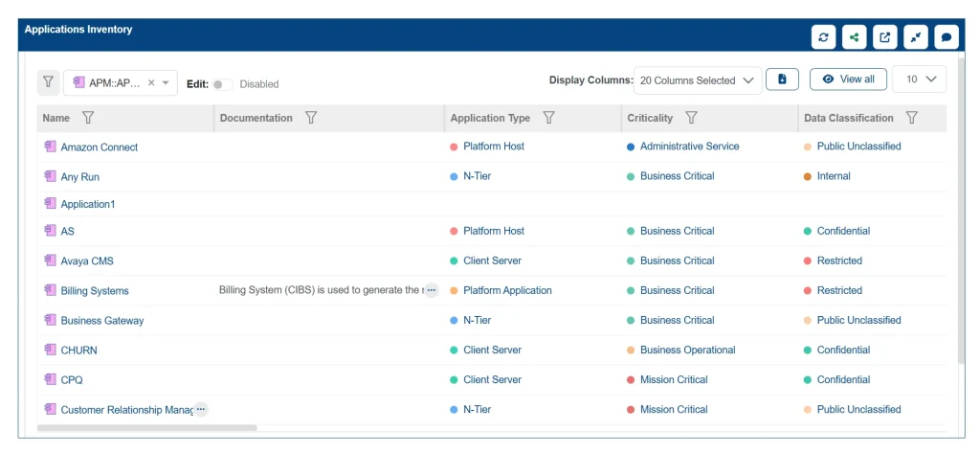The width and height of the screenshot is (980, 453).
Task: Click the refresh icon in header
Action: [x=823, y=37]
